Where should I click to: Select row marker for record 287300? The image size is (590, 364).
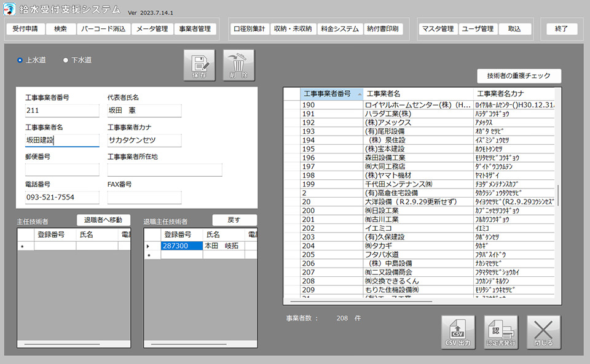[147, 246]
